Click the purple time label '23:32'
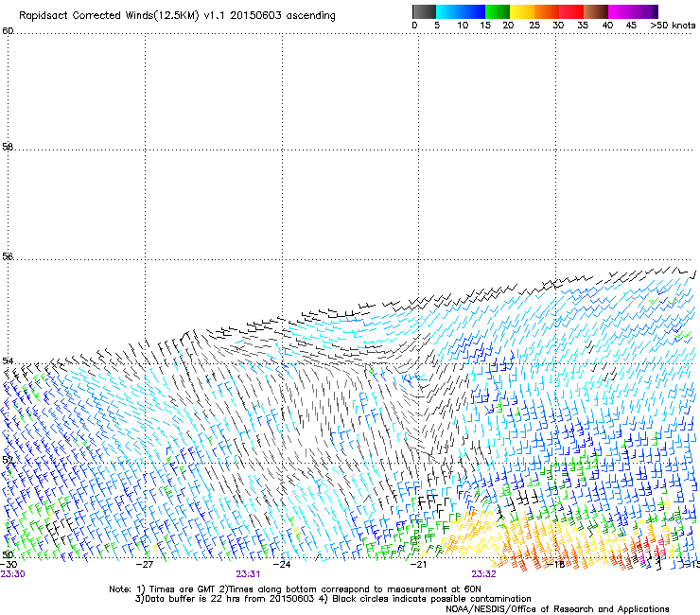The width and height of the screenshot is (700, 615). (x=484, y=574)
